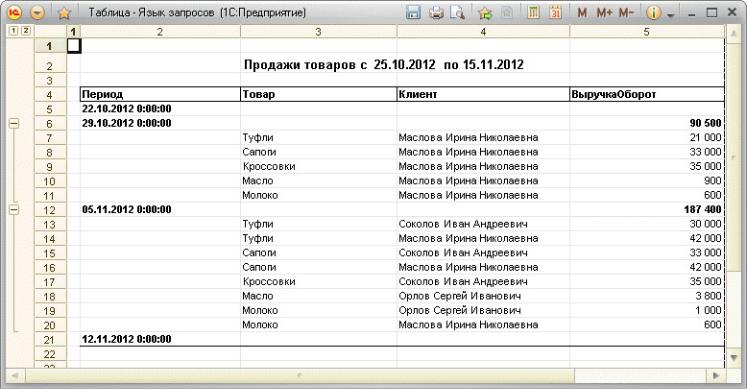Viewport: 747px width, 389px height.
Task: Click 'Орлов Сергей Иванович' in row 18
Action: point(460,296)
